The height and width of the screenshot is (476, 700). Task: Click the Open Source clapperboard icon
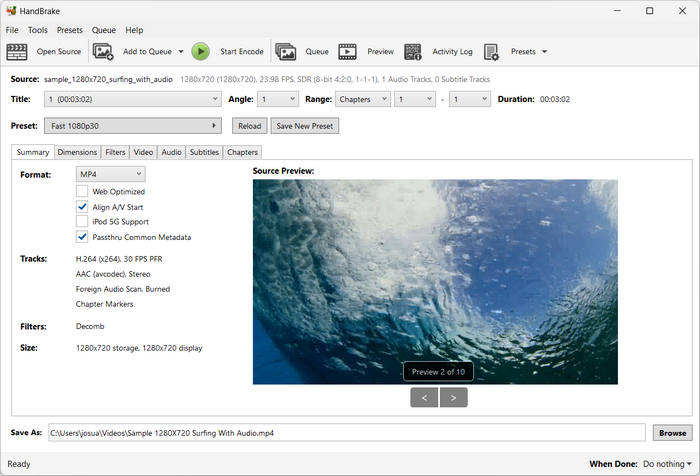(x=17, y=52)
